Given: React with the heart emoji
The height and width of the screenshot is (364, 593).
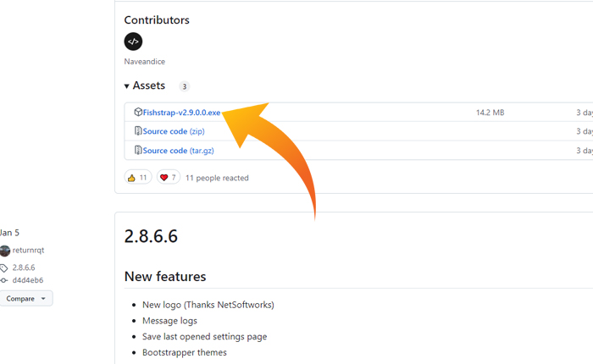Looking at the screenshot, I should pyautogui.click(x=168, y=178).
